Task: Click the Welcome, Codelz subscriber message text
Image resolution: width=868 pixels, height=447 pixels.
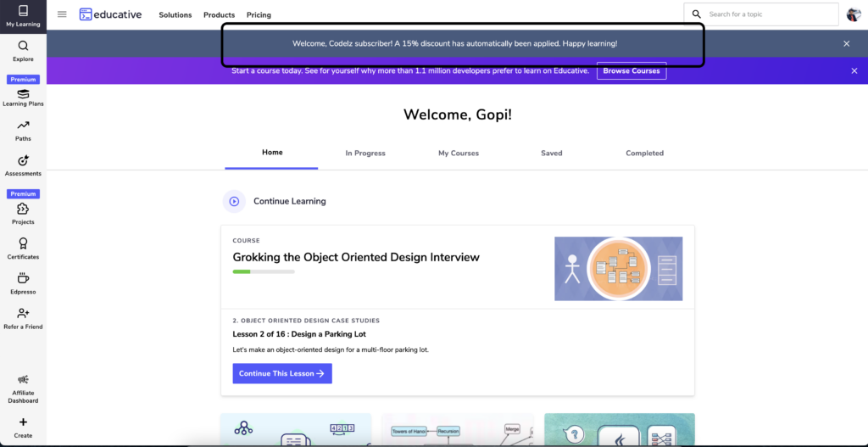Action: point(454,44)
